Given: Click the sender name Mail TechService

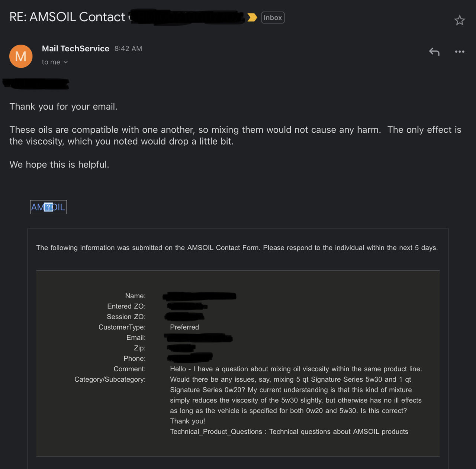Looking at the screenshot, I should (x=75, y=49).
